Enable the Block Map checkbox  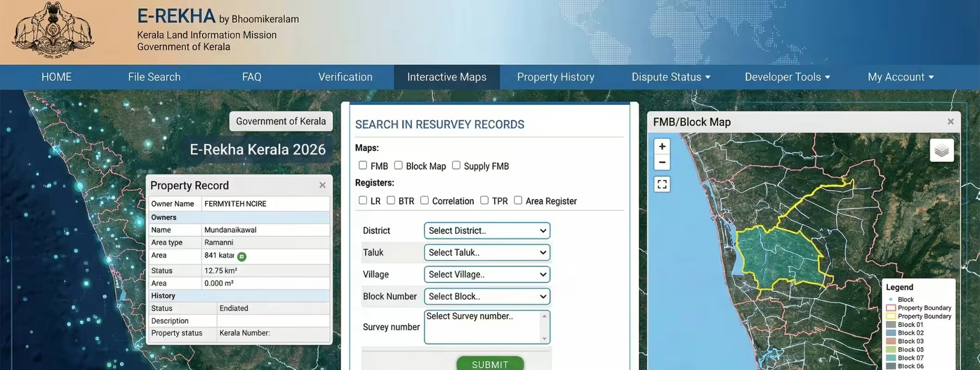(x=398, y=165)
